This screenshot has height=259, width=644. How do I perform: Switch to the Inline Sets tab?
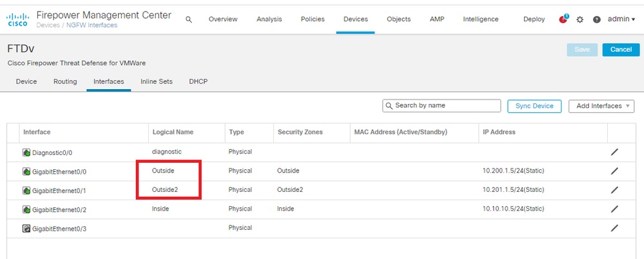(x=157, y=82)
